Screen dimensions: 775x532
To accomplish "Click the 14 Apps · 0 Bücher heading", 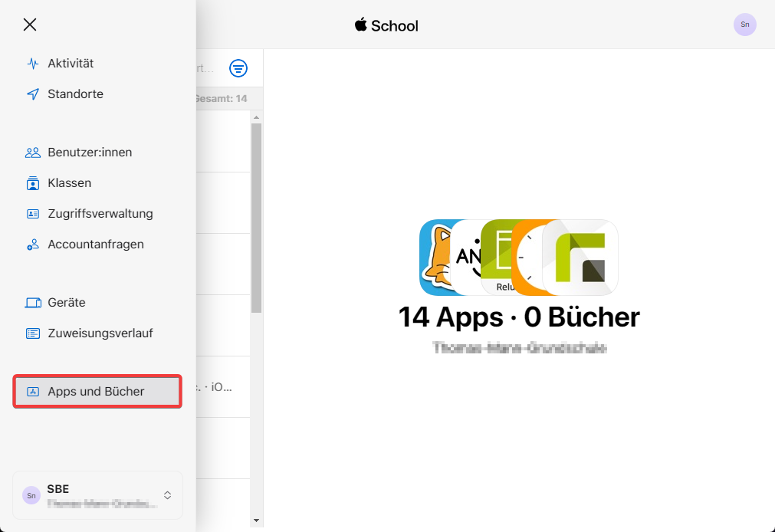I will tap(519, 317).
